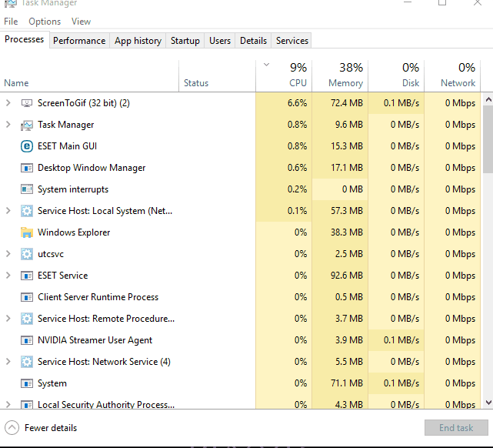
Task: Switch to the Details tab
Action: click(x=253, y=41)
